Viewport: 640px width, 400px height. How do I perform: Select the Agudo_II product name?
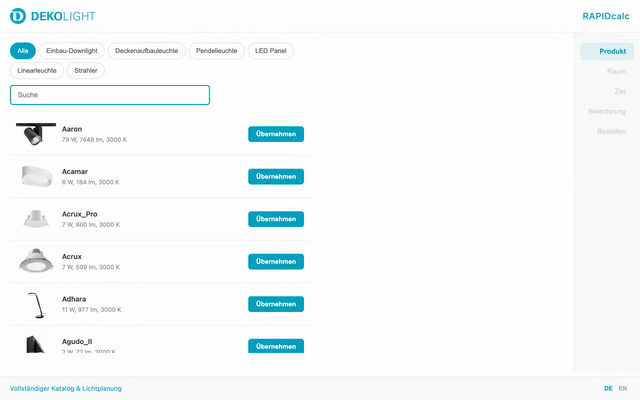[x=77, y=341]
